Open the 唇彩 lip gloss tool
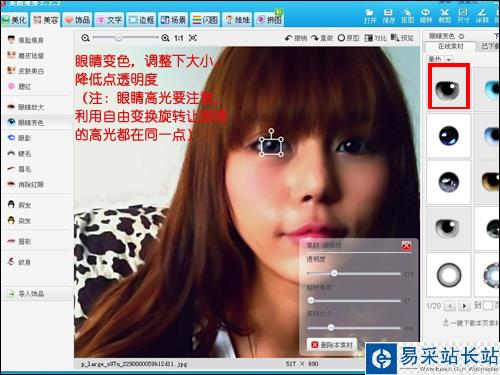The image size is (500, 375). click(x=19, y=241)
